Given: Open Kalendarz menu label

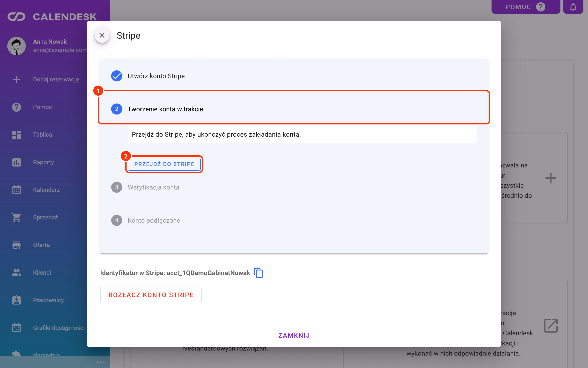Looking at the screenshot, I should 46,190.
